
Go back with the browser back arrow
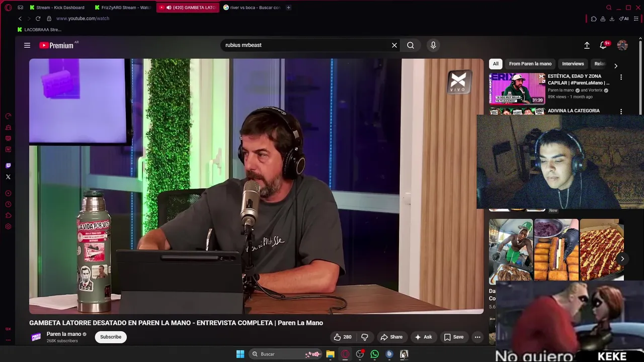[20, 19]
